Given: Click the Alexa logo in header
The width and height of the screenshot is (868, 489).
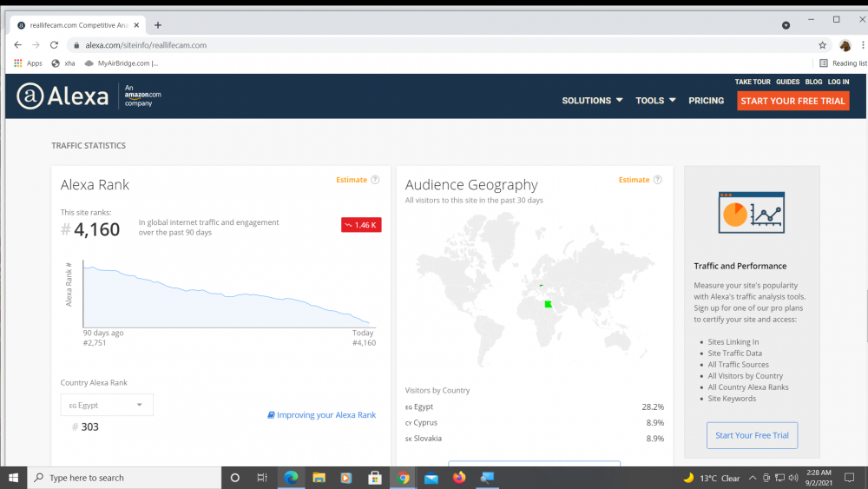Looking at the screenshot, I should 62,96.
